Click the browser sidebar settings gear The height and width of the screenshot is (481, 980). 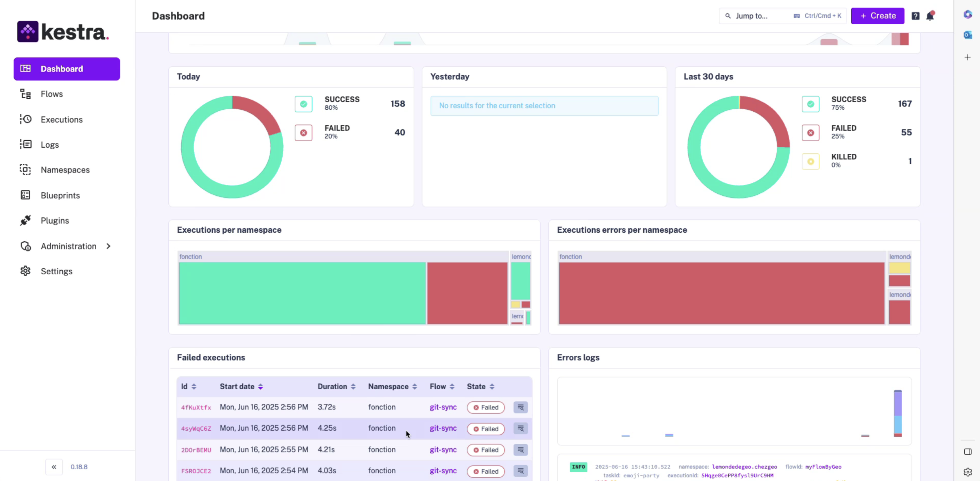pyautogui.click(x=968, y=472)
